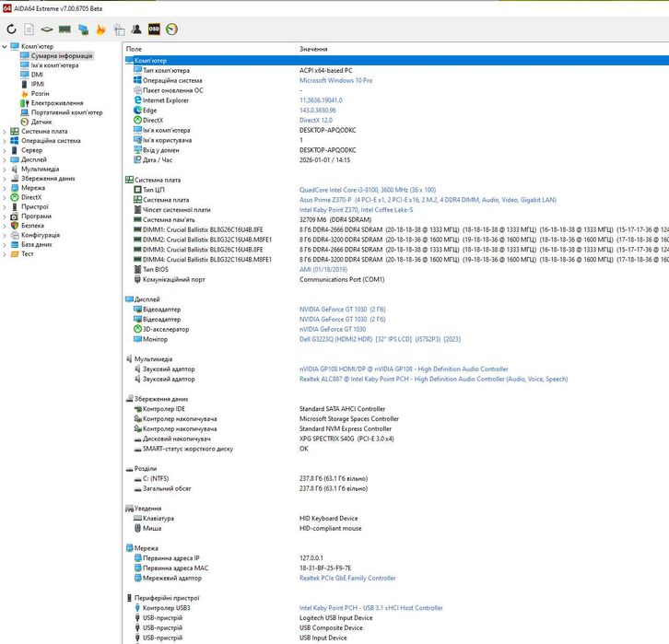Select the Системна пам'ять row

[397, 219]
